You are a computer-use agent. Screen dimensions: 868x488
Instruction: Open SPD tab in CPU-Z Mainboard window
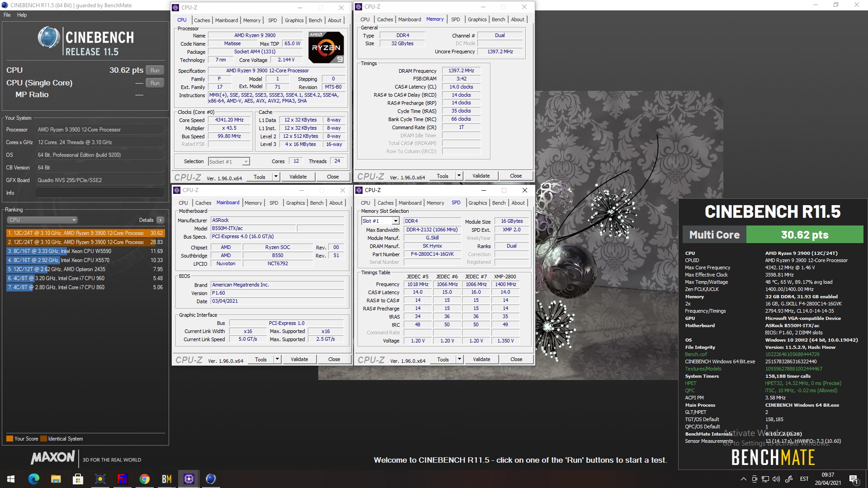pos(274,203)
